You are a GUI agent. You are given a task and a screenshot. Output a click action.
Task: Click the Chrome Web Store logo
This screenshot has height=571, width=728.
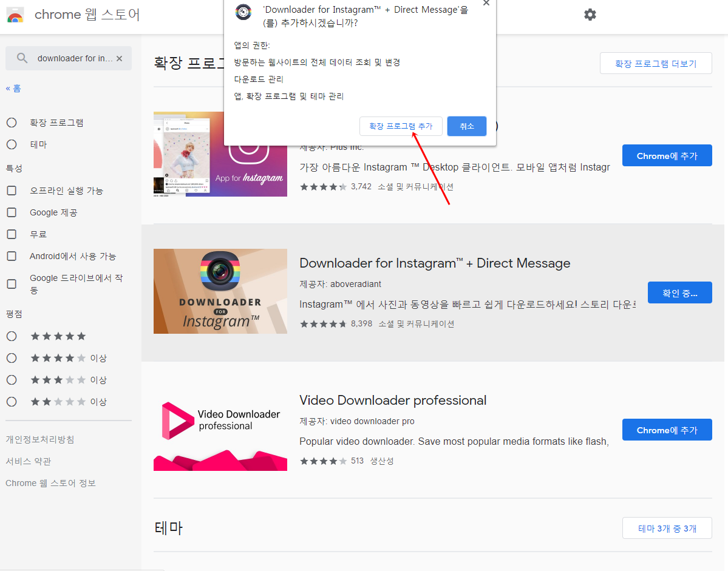coord(15,15)
